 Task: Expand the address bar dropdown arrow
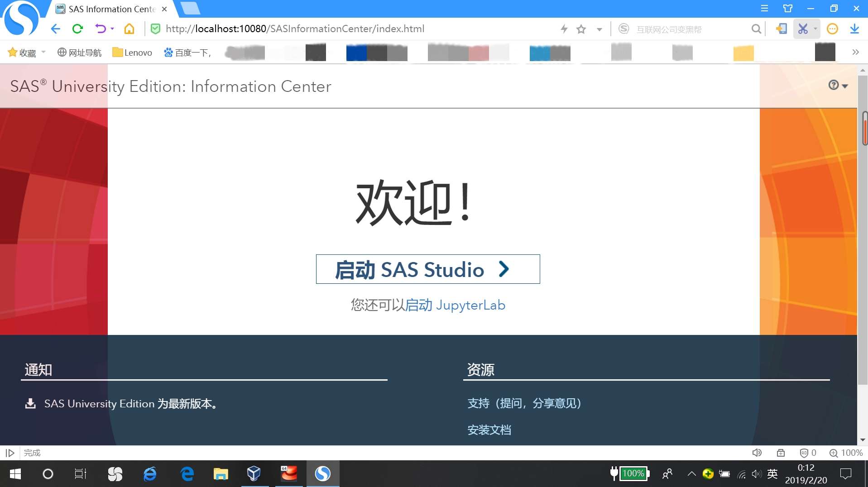(599, 29)
